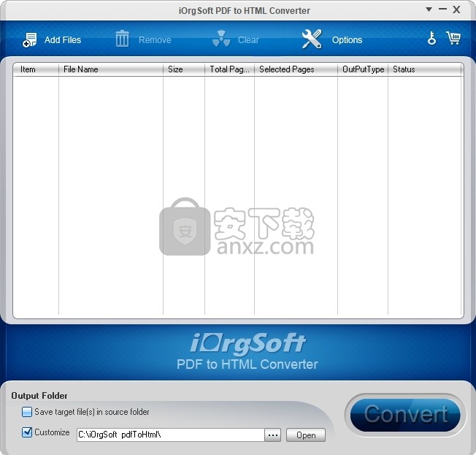
Task: Click the Clear label in toolbar
Action: [248, 39]
